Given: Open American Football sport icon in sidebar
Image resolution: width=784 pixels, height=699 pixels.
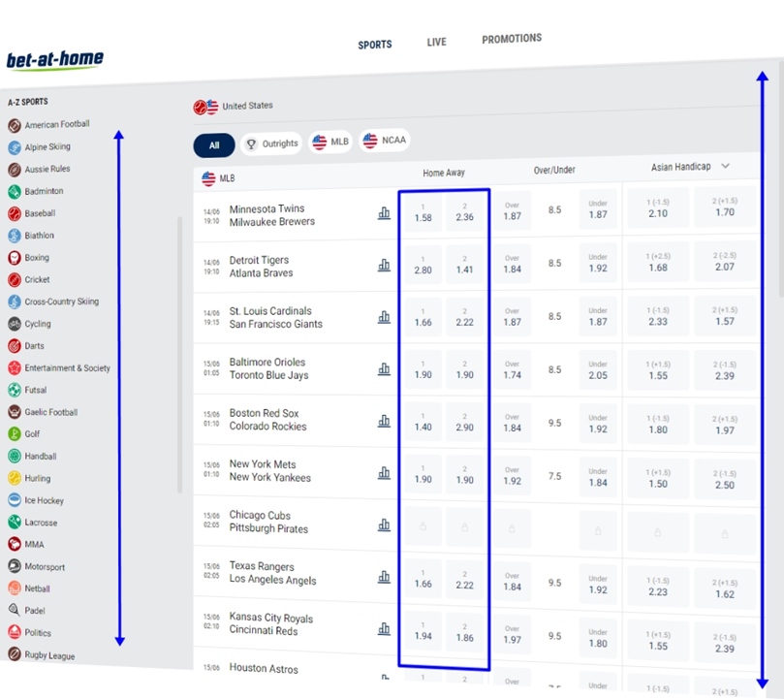Looking at the screenshot, I should (15, 126).
